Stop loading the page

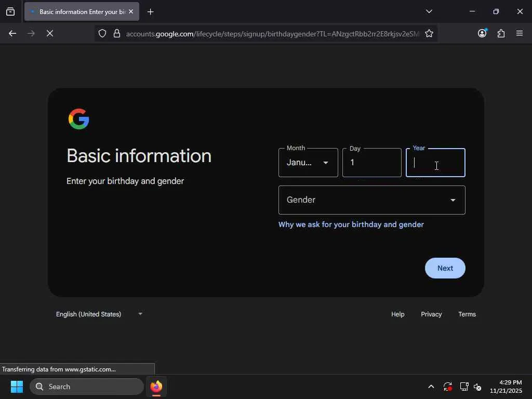(50, 33)
